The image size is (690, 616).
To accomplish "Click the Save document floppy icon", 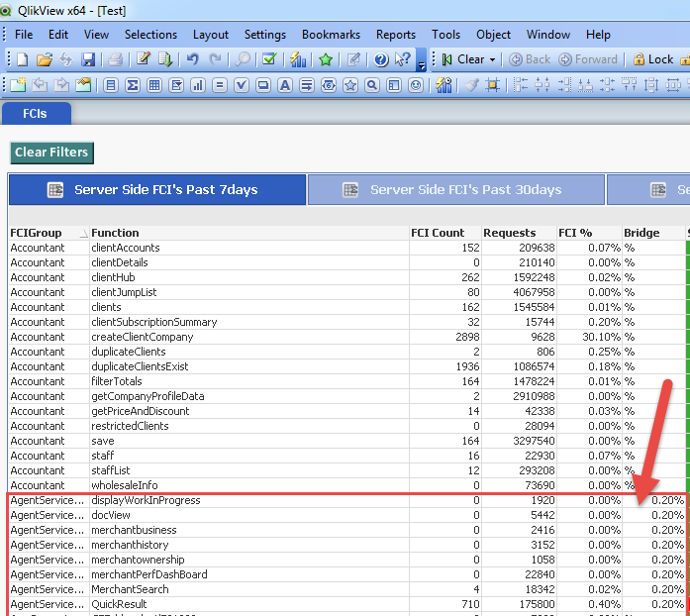I will 88,59.
